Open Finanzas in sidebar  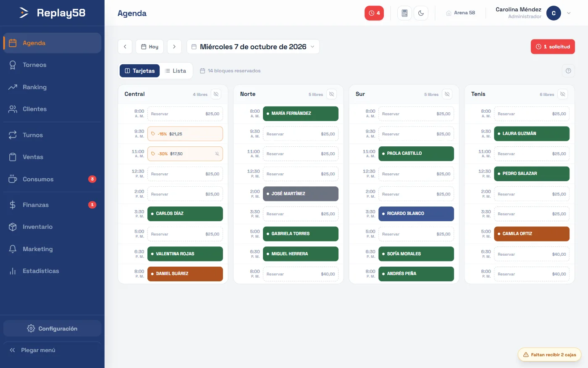tap(52, 205)
